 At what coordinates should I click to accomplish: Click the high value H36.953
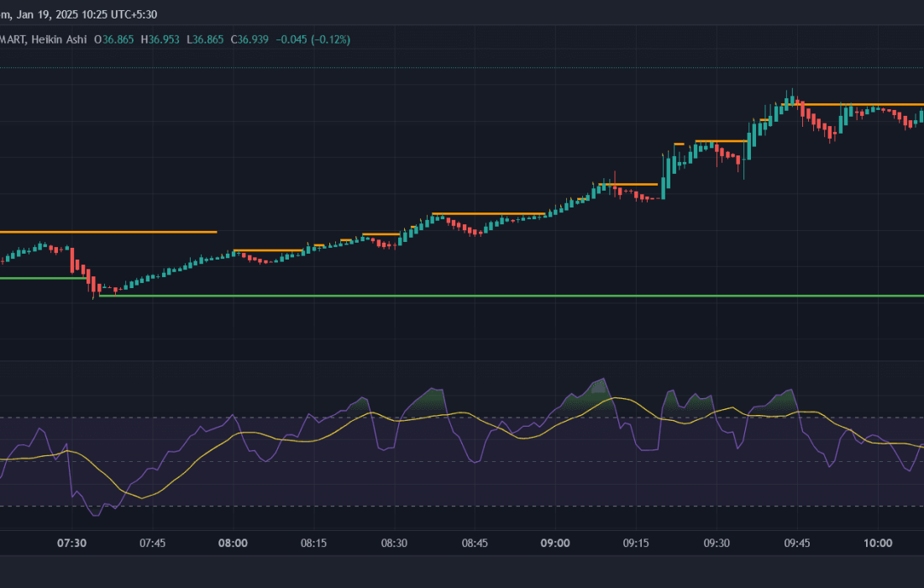tap(160, 39)
